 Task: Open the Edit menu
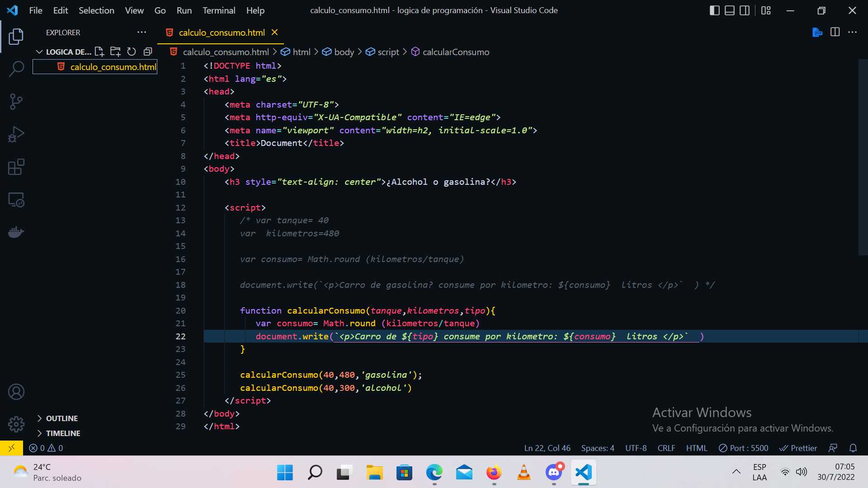61,10
